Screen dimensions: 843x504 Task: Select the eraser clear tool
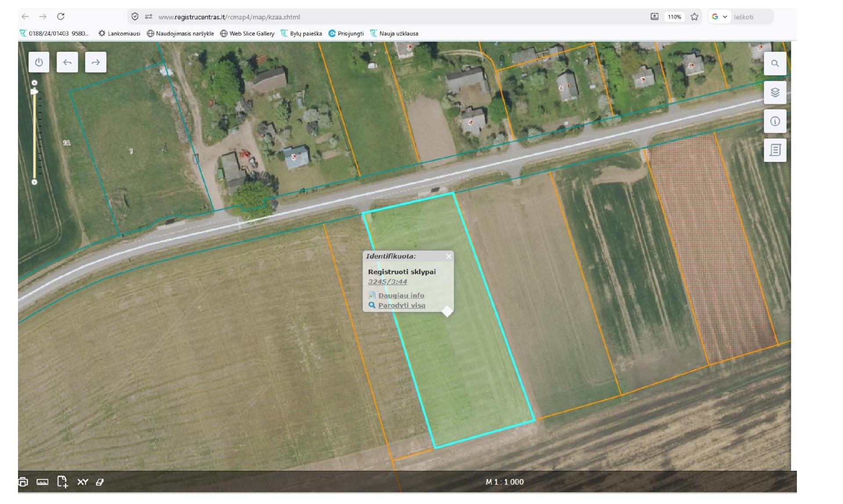(100, 482)
